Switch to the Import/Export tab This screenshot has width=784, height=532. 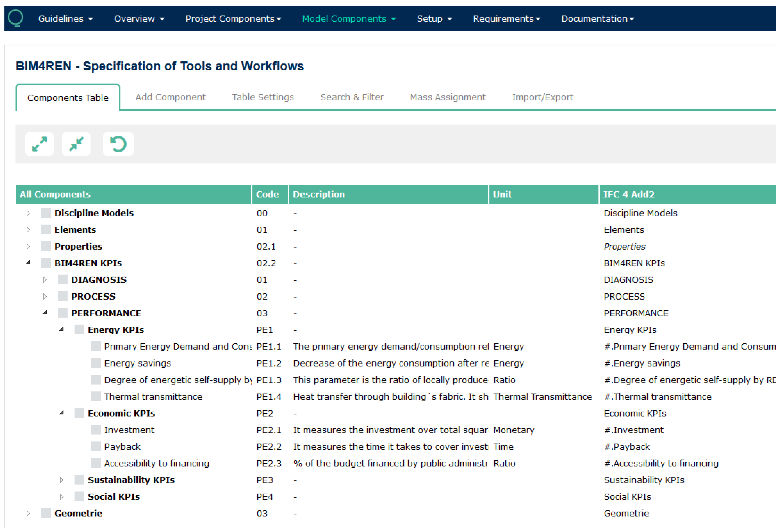pos(542,97)
